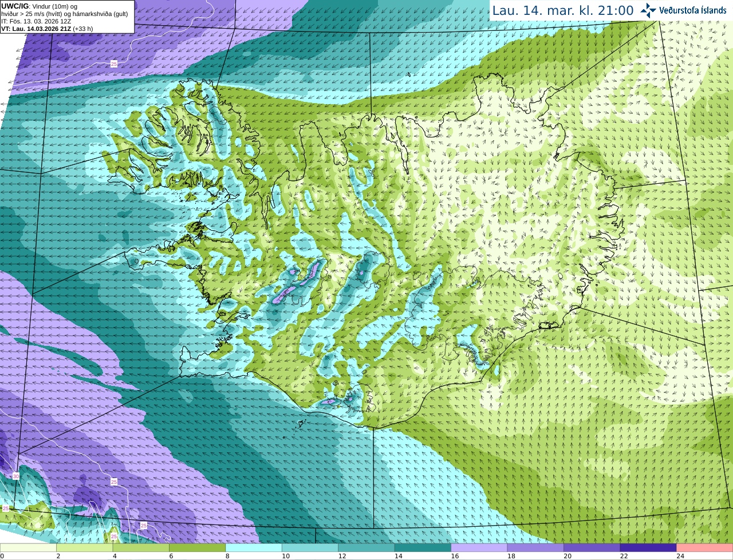Click the Veðurstofa Íslands name text
This screenshot has height=560, width=733.
click(x=692, y=10)
